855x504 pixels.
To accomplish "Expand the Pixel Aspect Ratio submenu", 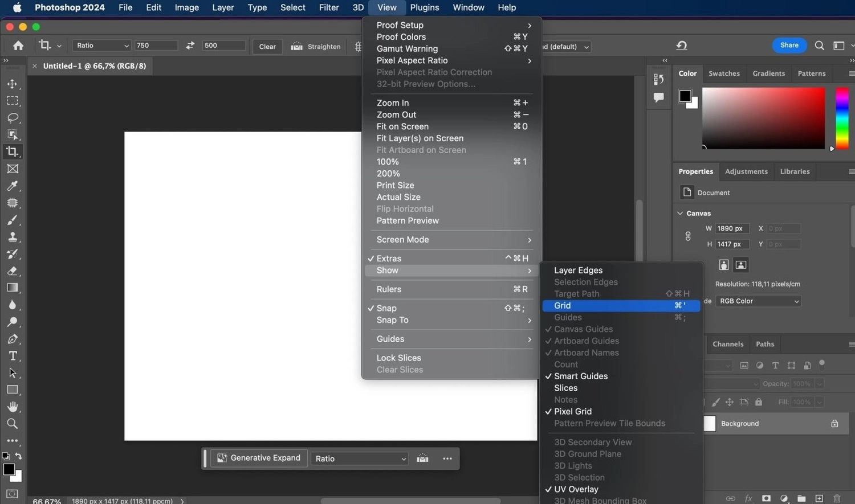I will point(451,60).
